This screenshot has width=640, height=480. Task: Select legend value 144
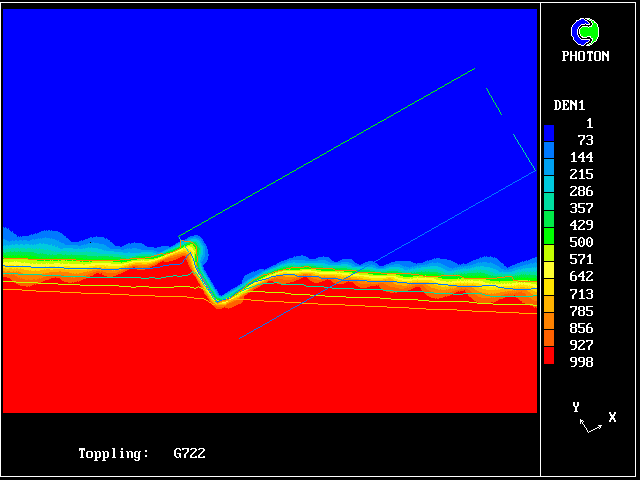[x=581, y=157]
